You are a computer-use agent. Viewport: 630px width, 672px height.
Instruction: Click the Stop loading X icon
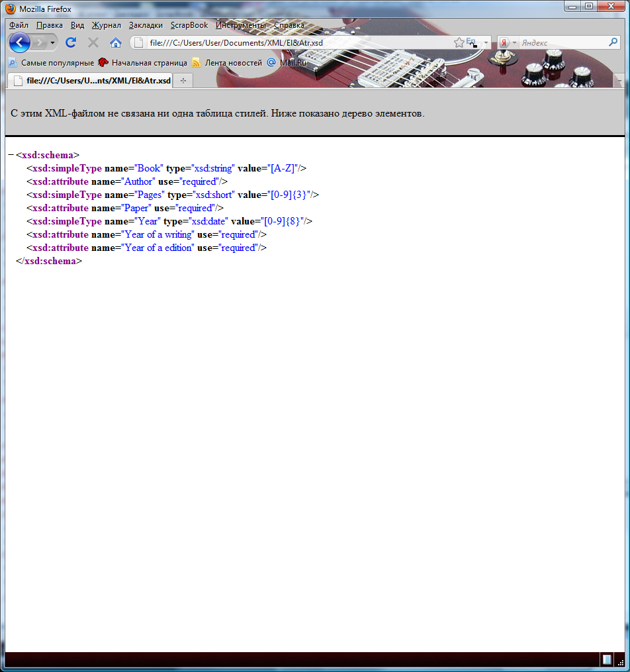pos(93,42)
